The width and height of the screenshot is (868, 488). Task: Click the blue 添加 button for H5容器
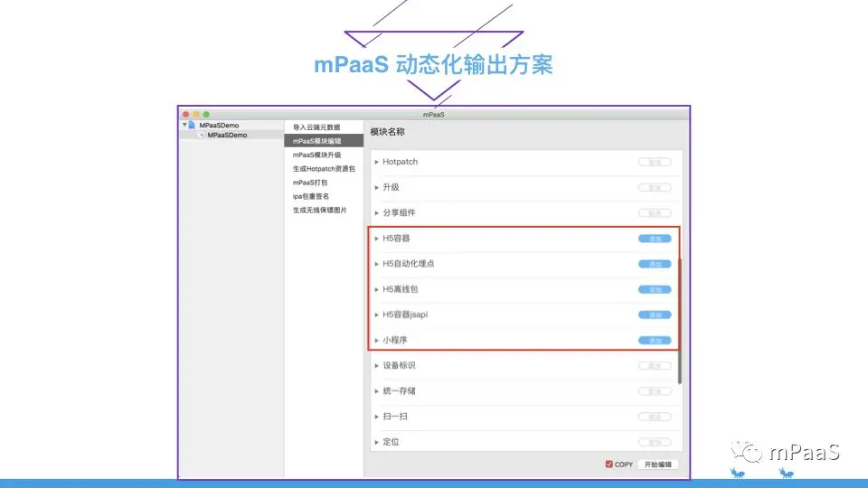pos(655,239)
